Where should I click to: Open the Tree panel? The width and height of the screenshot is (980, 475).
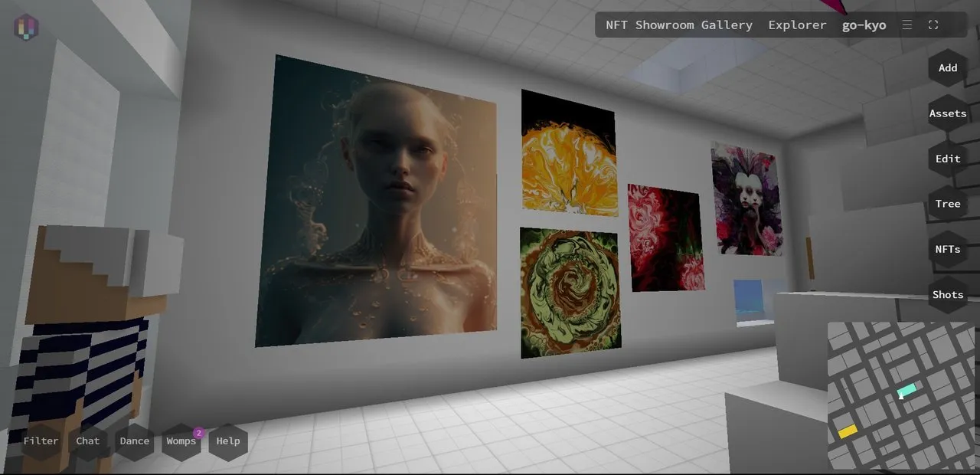pos(948,204)
